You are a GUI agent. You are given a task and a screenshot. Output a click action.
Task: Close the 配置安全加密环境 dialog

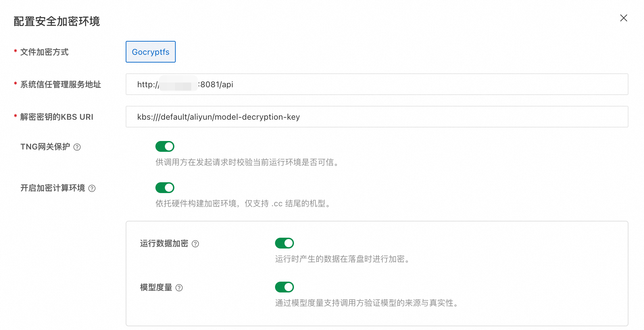point(623,18)
